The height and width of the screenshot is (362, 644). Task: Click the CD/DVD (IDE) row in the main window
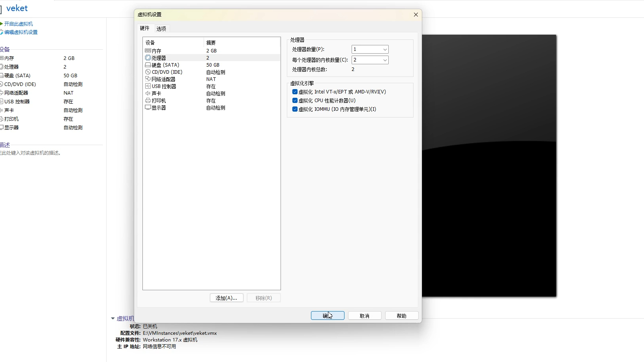pos(51,84)
